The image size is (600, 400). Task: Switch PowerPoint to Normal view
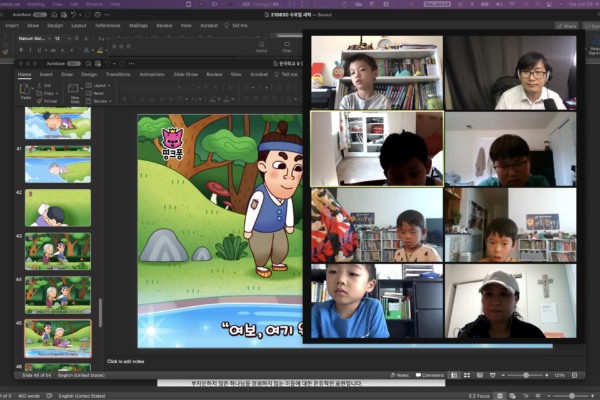pyautogui.click(x=454, y=375)
